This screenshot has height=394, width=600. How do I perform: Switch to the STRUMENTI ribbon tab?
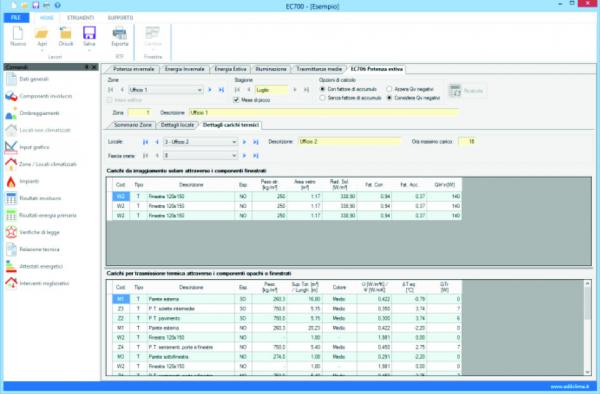pos(80,18)
